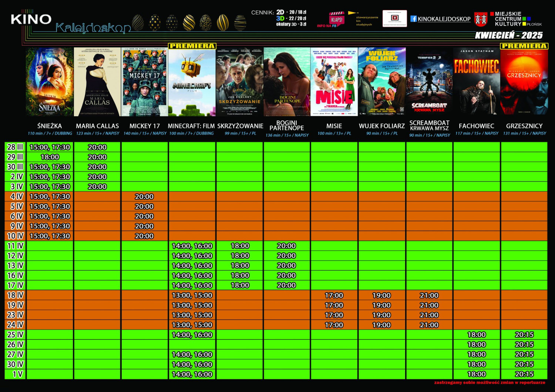The height and width of the screenshot is (392, 555).
Task: Click the white square logo badge in header
Action: [394, 19]
